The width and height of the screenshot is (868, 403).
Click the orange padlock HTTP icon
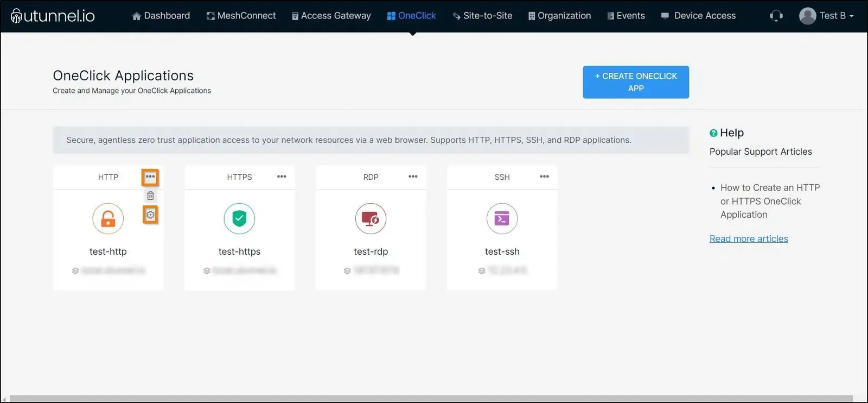pos(108,218)
